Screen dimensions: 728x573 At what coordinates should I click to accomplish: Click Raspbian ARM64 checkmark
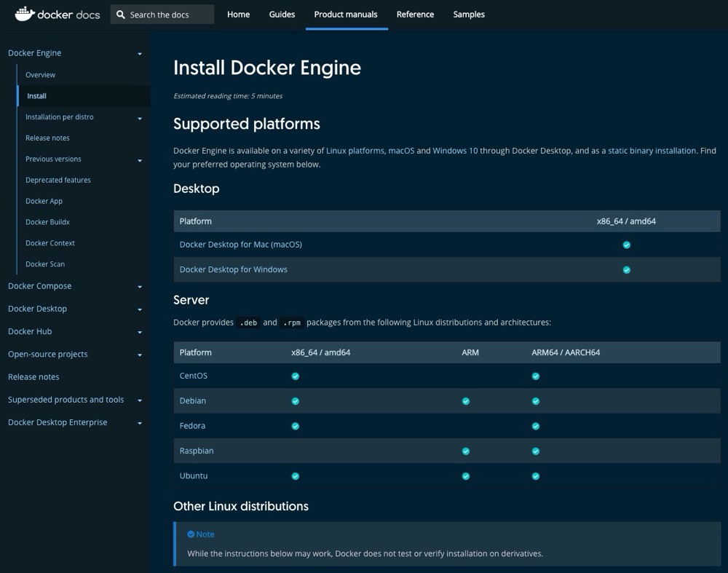(536, 451)
